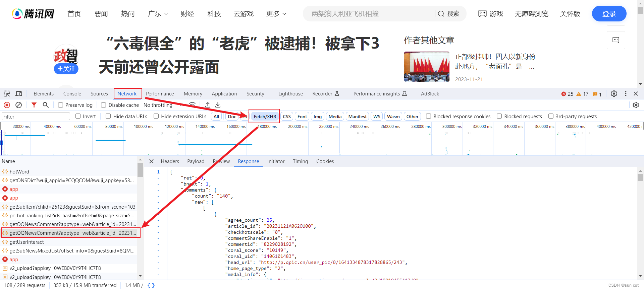Screen dimensions: 644x290
Task: Open network conditions wifi icon
Action: (x=192, y=104)
